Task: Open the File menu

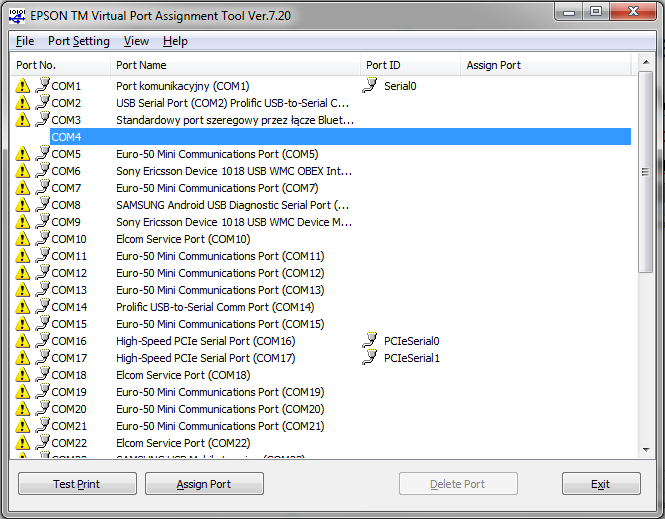Action: 25,41
